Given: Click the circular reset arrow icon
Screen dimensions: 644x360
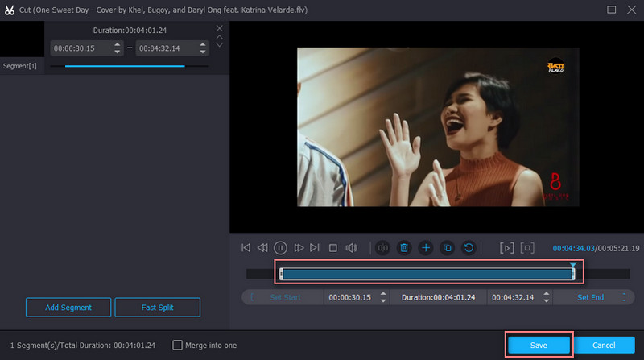Looking at the screenshot, I should tap(469, 248).
